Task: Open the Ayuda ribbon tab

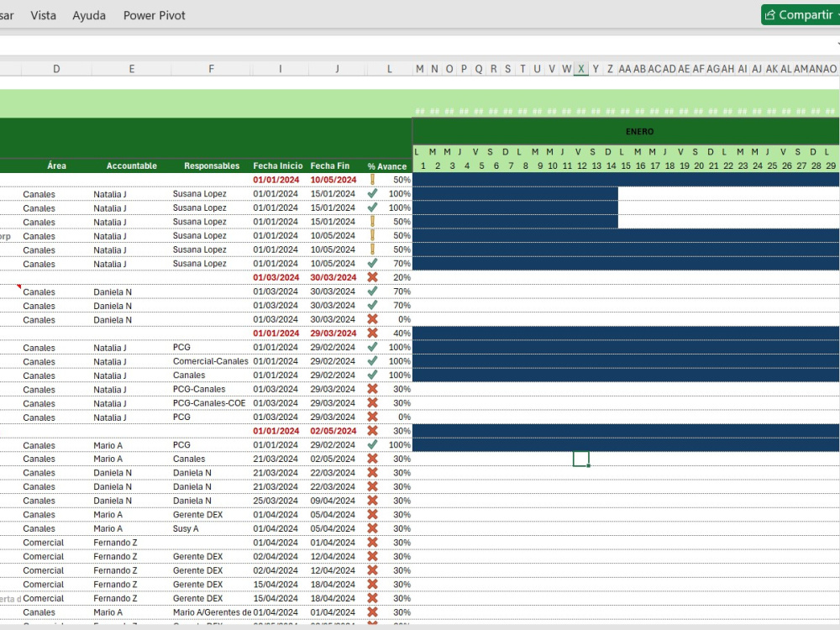Action: pos(89,15)
